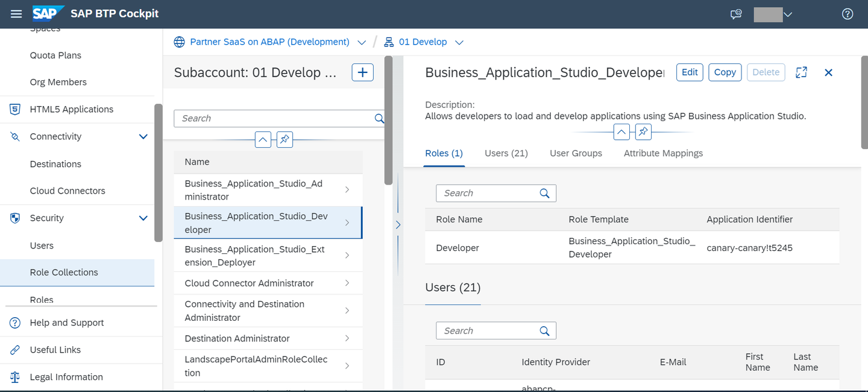Viewport: 868px width, 392px height.
Task: Click the Legal Information scale icon
Action: (15, 377)
